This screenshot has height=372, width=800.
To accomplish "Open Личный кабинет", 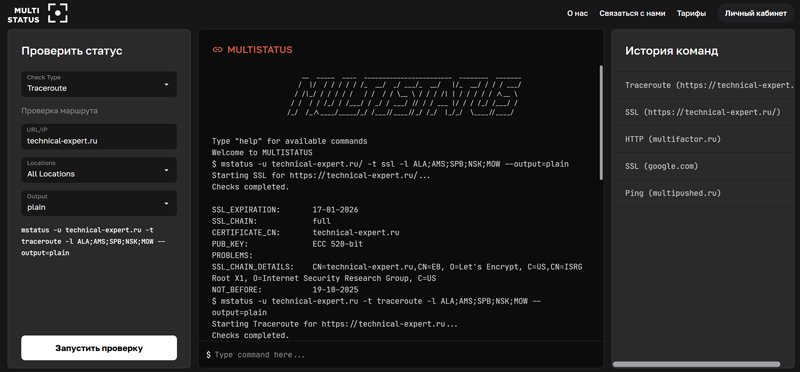I will point(756,14).
